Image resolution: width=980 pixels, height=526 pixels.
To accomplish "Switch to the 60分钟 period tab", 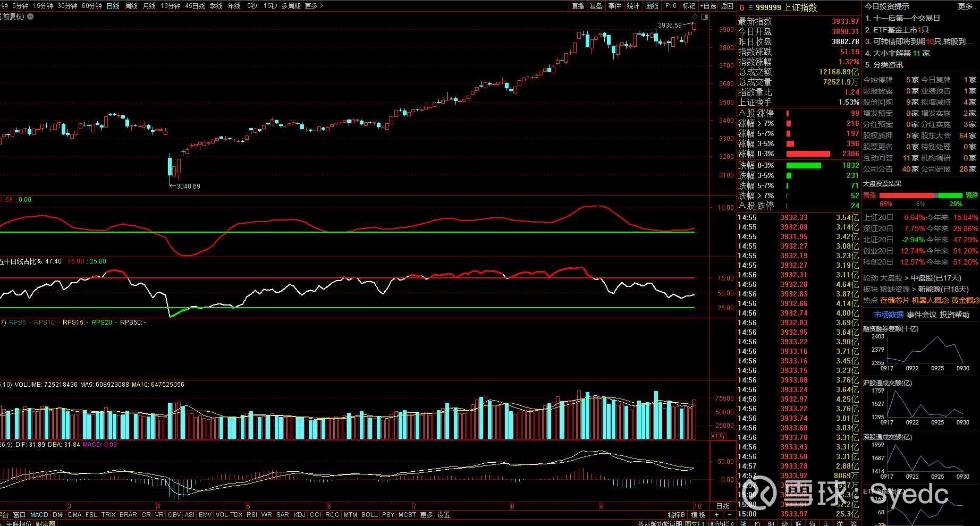I will click(x=92, y=6).
